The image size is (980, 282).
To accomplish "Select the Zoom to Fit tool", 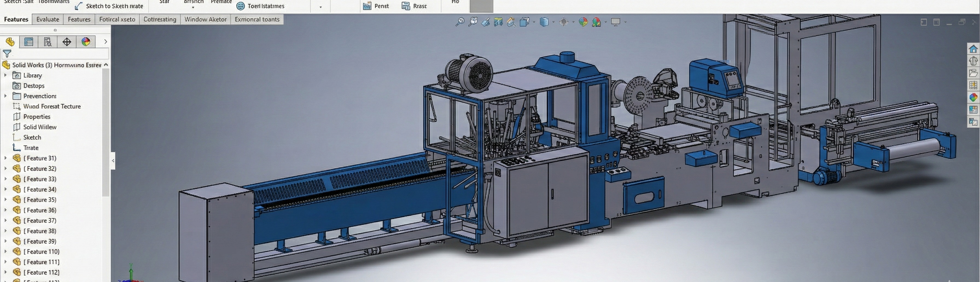I will coord(460,22).
